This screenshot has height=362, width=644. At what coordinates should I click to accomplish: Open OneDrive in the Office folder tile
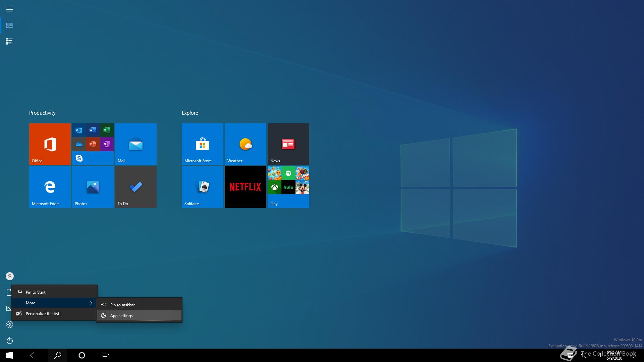pyautogui.click(x=79, y=144)
